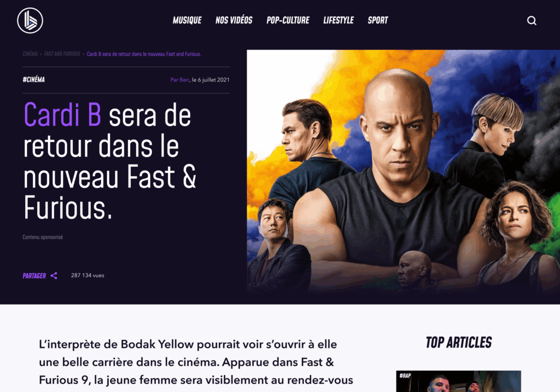Select Lifestyle in the navigation bar
The width and height of the screenshot is (560, 392).
pyautogui.click(x=339, y=20)
